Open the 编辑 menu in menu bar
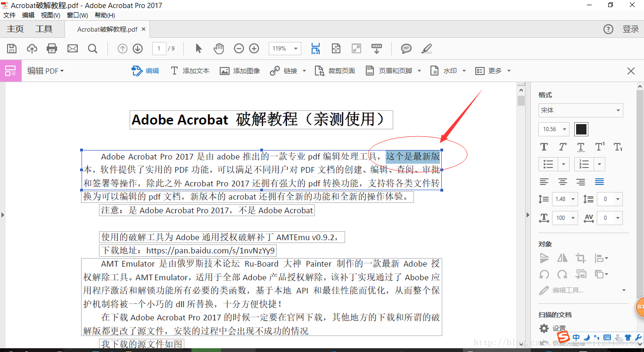644x352 pixels. (x=28, y=15)
